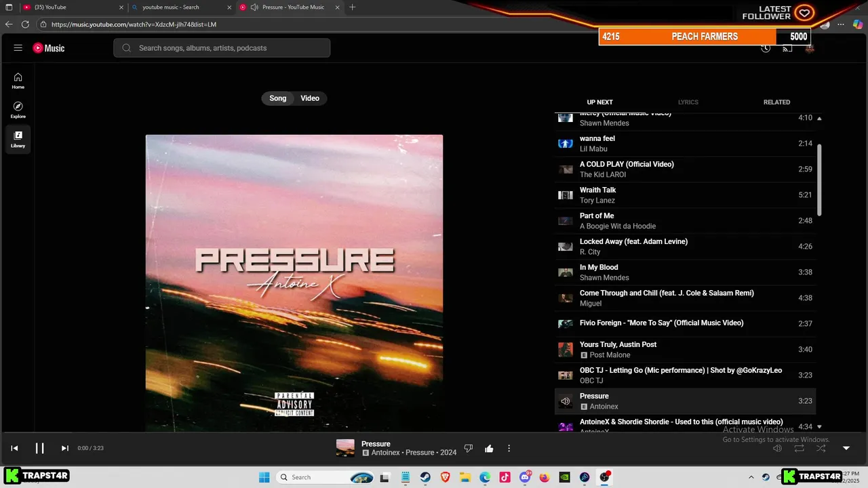Image resolution: width=868 pixels, height=488 pixels.
Task: Open a new browser tab
Action: tap(352, 7)
